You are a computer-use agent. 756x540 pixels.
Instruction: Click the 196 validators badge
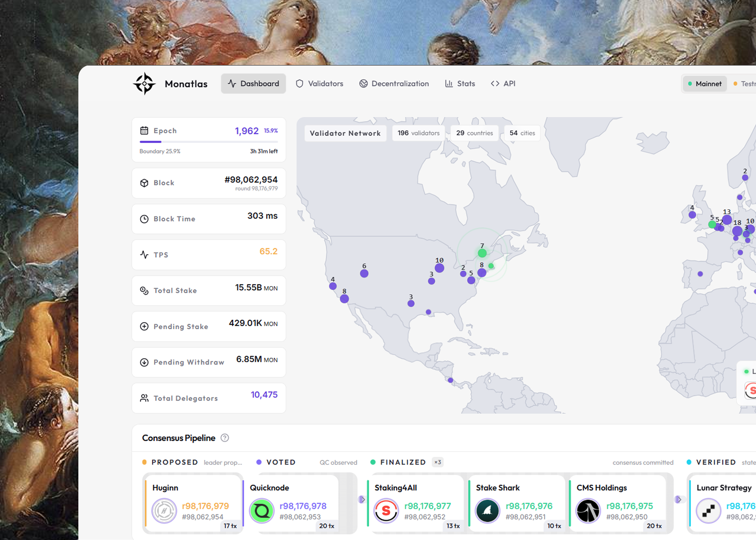click(x=418, y=133)
